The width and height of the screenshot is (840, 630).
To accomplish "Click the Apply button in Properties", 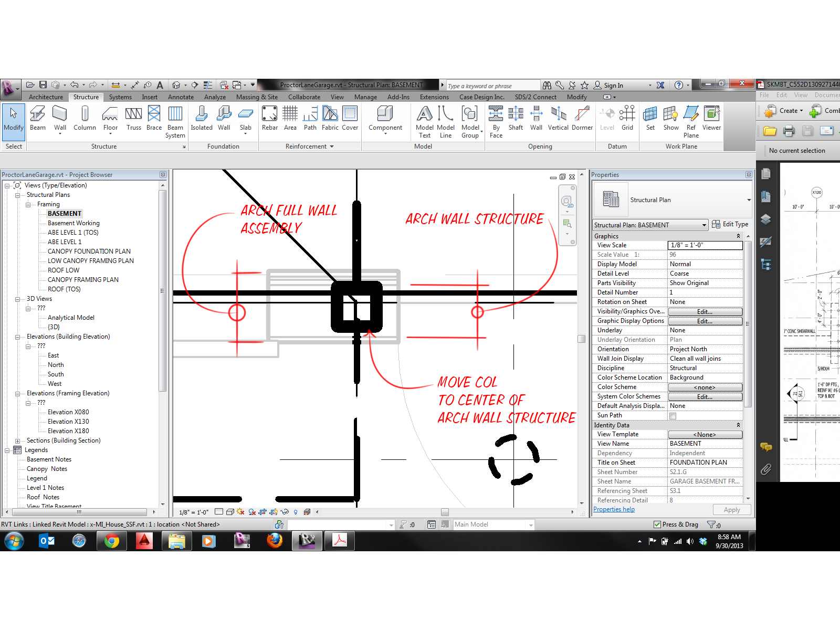I will coord(731,509).
